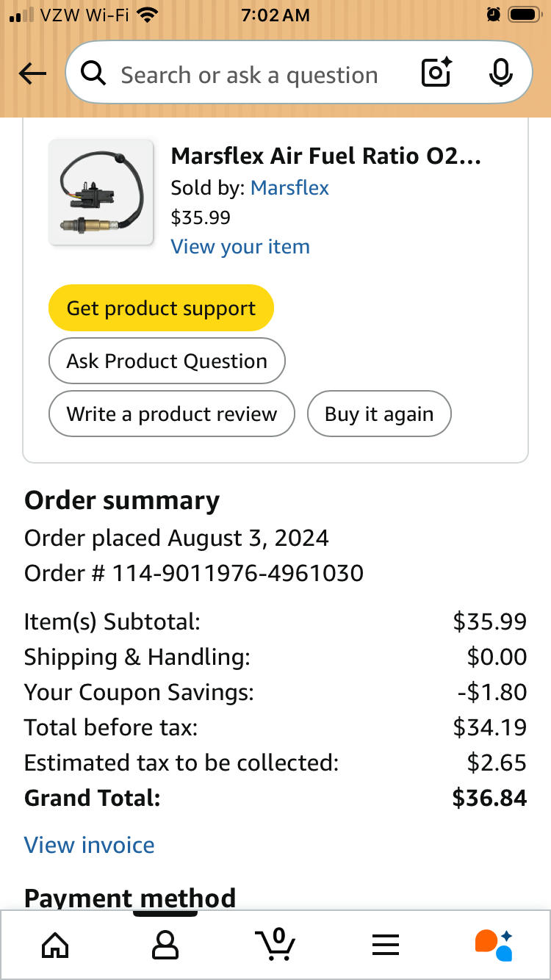
Task: Open the Marsflex seller link
Action: pos(289,188)
